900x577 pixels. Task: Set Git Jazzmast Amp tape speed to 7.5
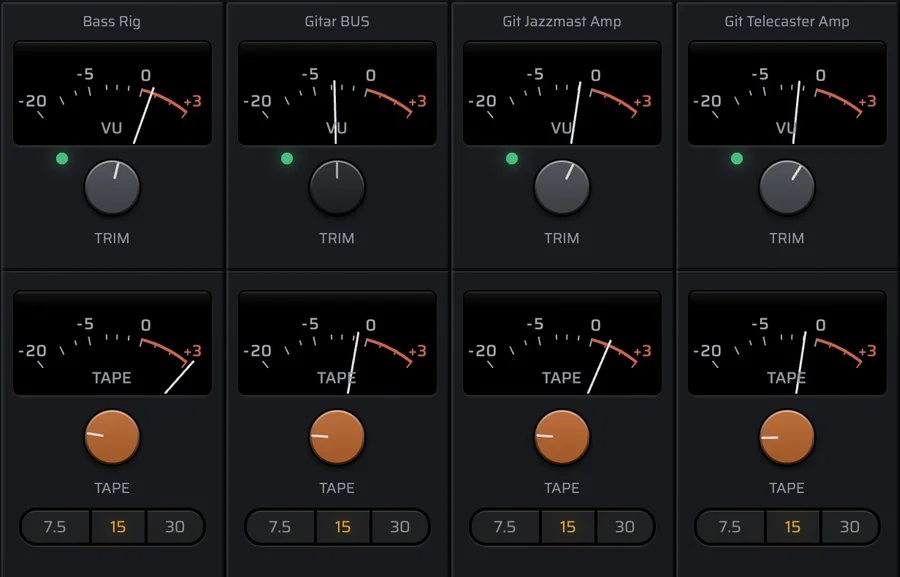pyautogui.click(x=506, y=526)
